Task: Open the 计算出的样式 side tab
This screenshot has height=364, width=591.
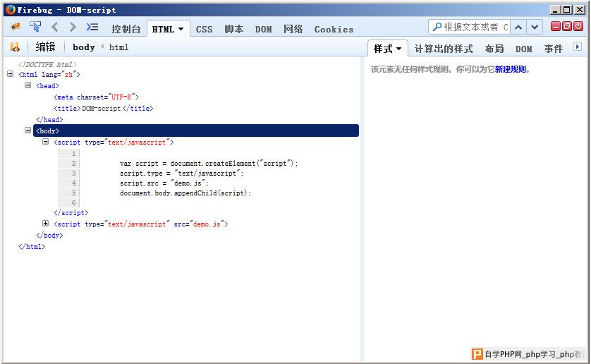Action: [444, 49]
